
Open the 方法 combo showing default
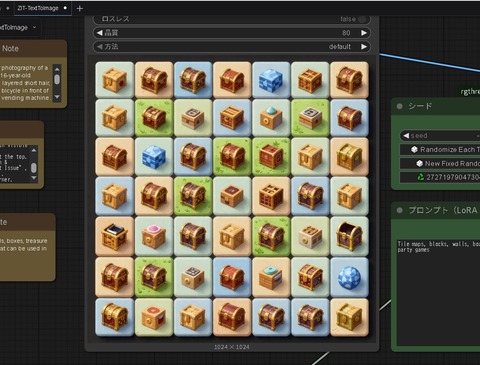click(232, 47)
